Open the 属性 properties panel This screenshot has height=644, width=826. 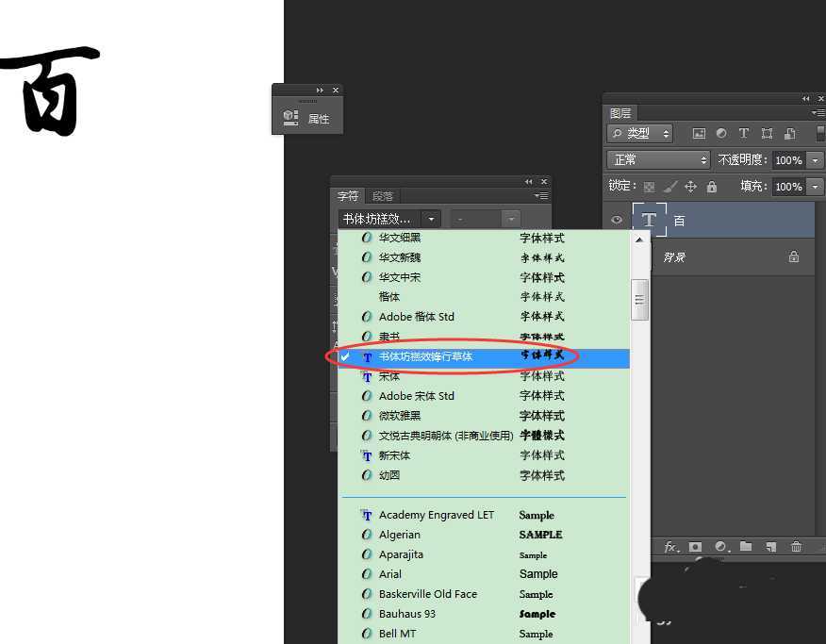pos(307,119)
